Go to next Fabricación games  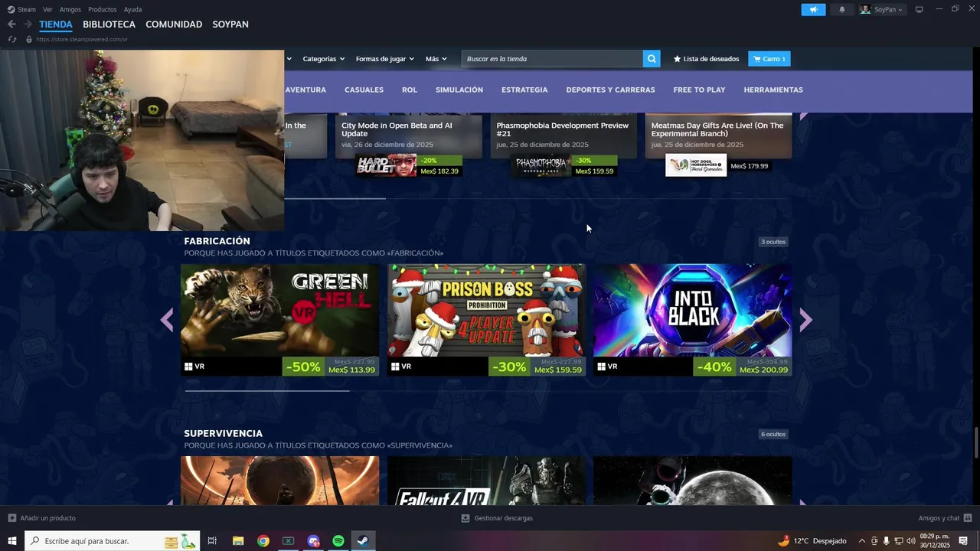tap(805, 320)
